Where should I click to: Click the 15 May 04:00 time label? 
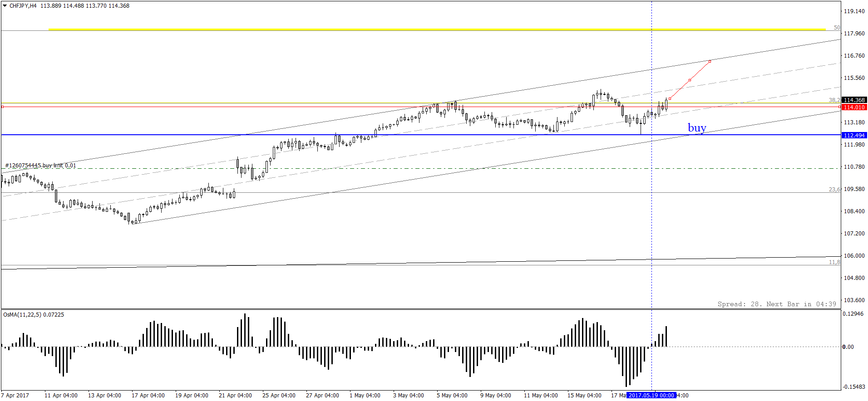pyautogui.click(x=584, y=396)
